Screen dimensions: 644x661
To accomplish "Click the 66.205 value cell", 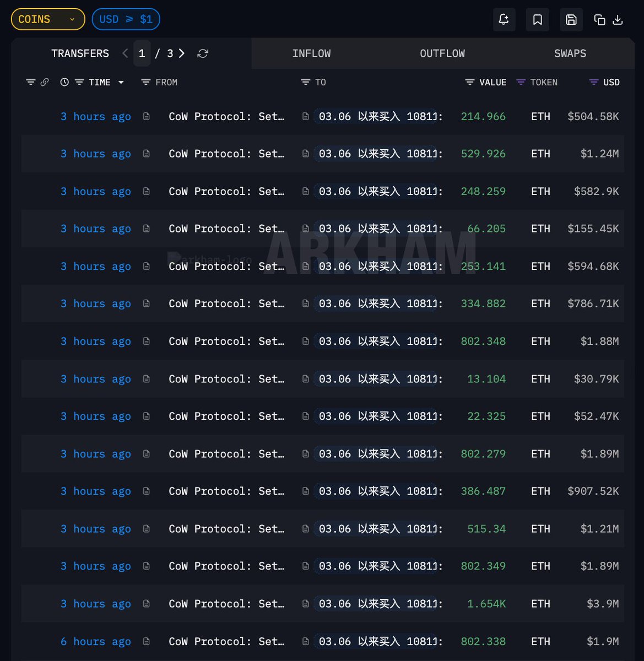I will [x=486, y=229].
